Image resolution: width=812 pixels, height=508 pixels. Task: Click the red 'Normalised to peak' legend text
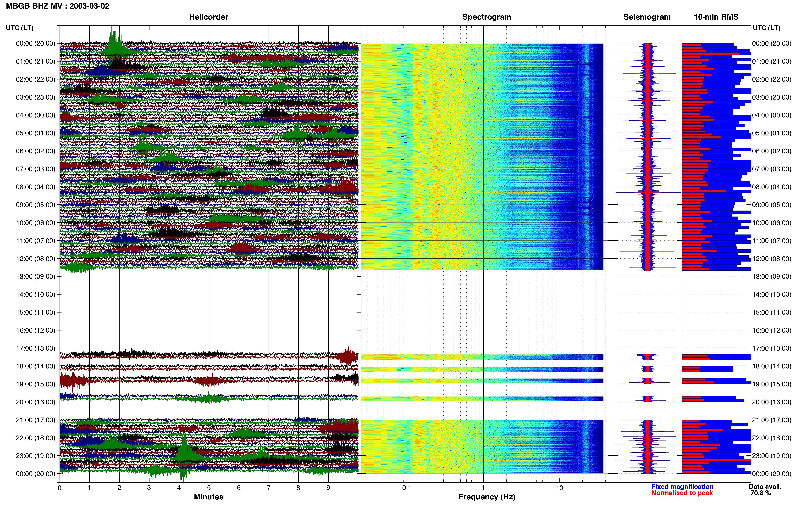682,493
